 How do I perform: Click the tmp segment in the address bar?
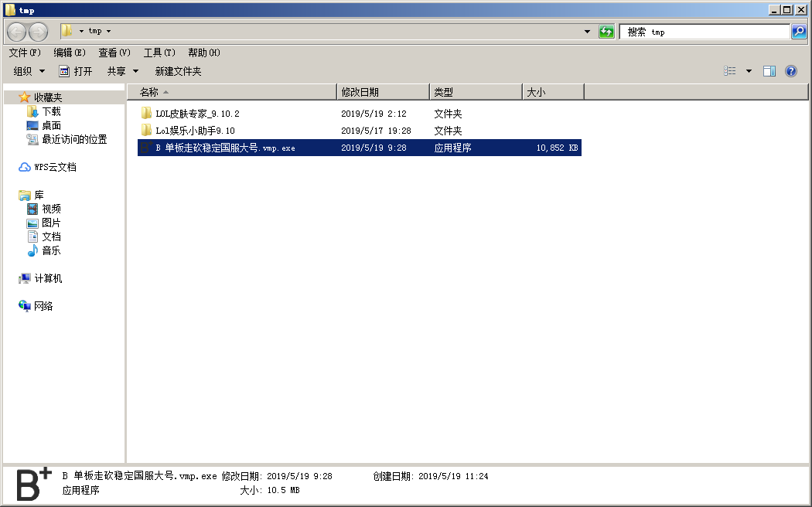tap(95, 31)
